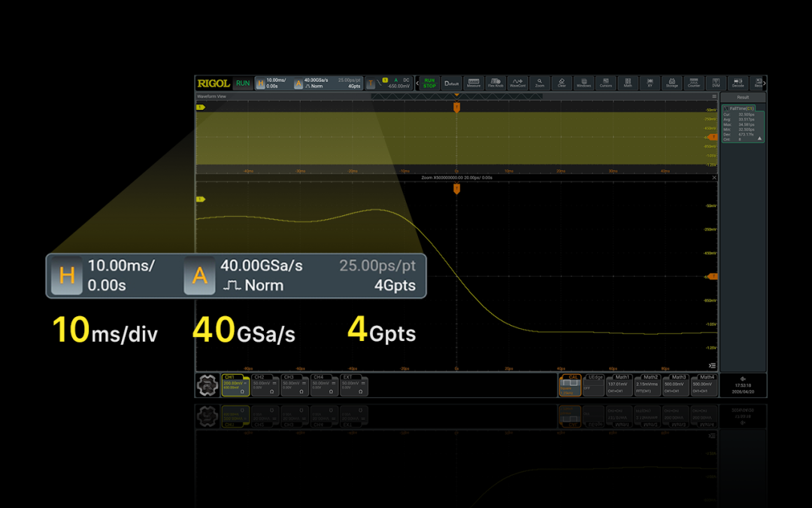Open the Math function
This screenshot has width=812, height=508.
[628, 83]
